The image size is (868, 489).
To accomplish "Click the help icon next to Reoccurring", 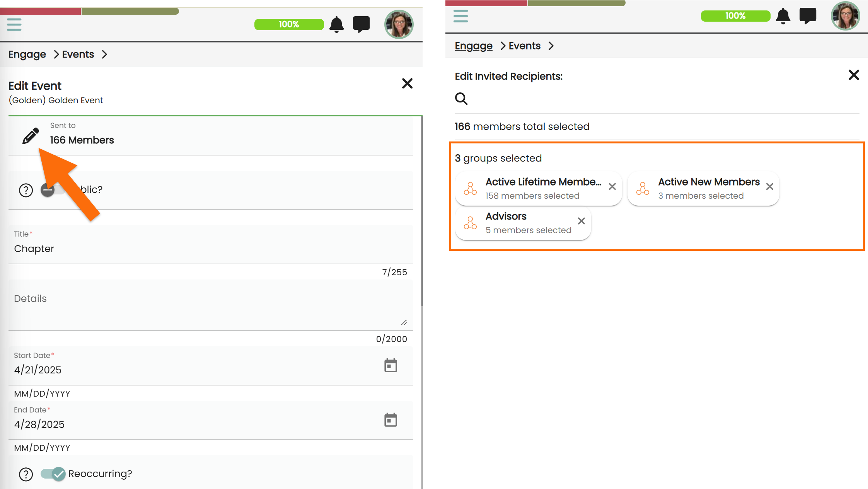I will 26,474.
